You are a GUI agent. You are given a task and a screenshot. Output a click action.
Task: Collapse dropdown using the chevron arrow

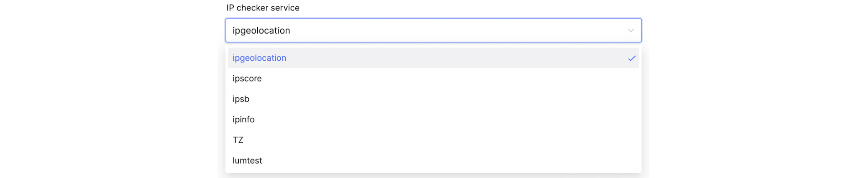click(631, 30)
